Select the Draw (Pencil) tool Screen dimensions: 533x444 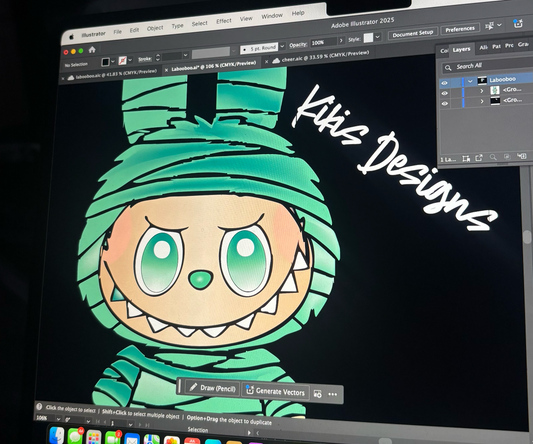[212, 388]
